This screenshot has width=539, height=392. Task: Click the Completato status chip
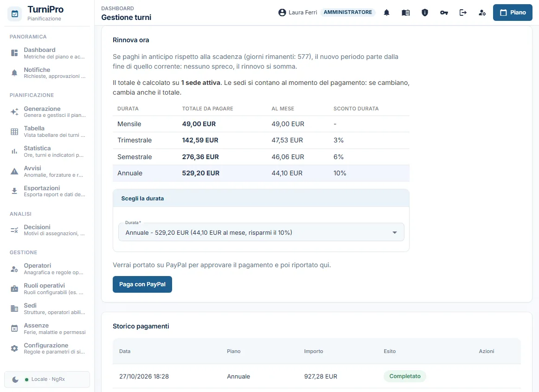click(405, 376)
